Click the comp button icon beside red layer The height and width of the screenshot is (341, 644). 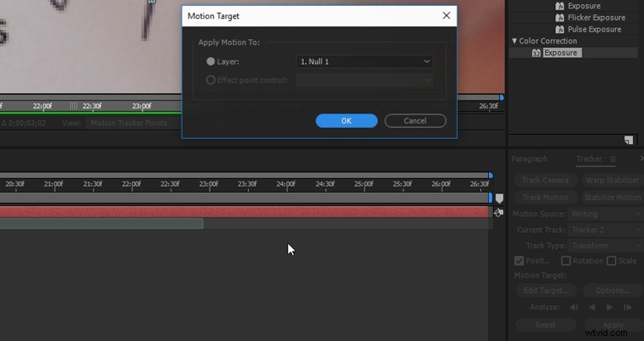coord(498,212)
